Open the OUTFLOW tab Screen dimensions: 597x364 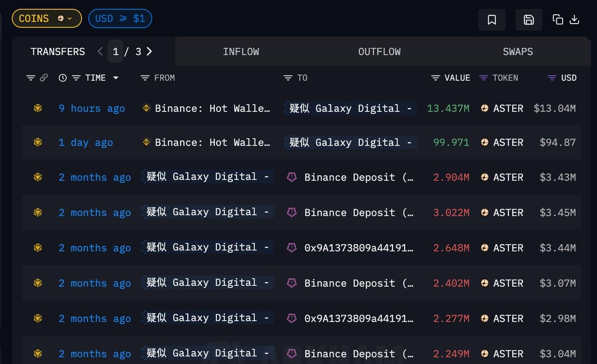pos(379,52)
